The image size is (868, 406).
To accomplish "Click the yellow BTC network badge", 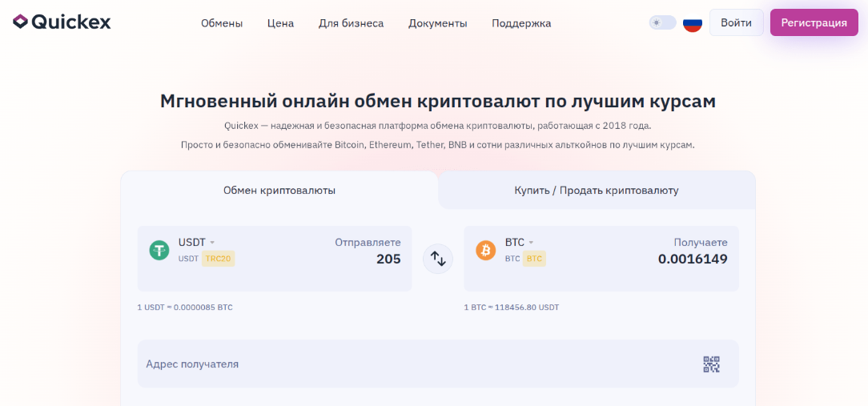I will (x=534, y=258).
